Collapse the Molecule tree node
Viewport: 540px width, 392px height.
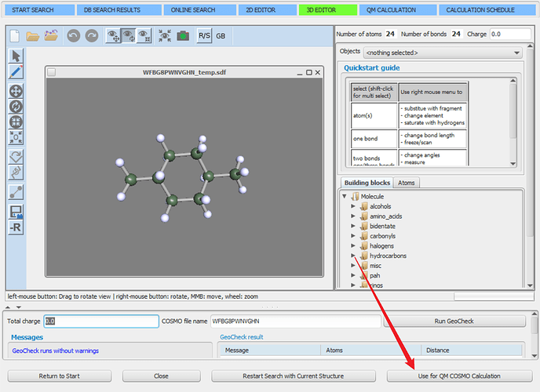(345, 196)
